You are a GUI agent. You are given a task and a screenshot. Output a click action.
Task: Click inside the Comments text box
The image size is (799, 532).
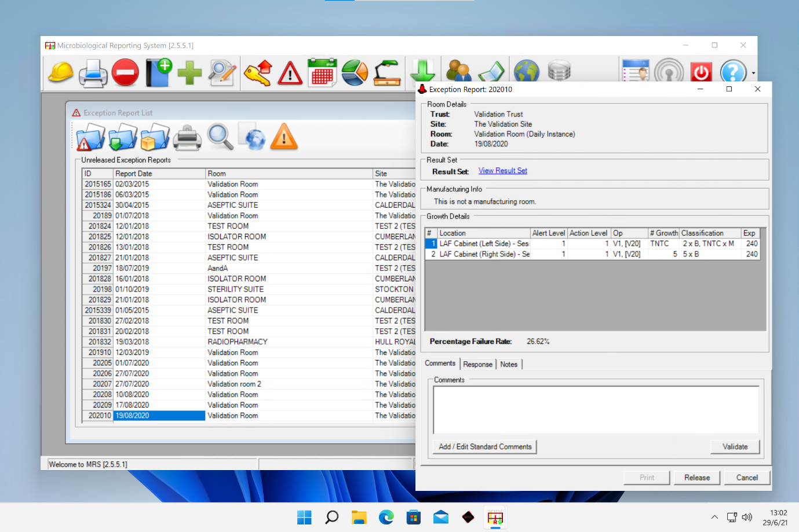[596, 410]
